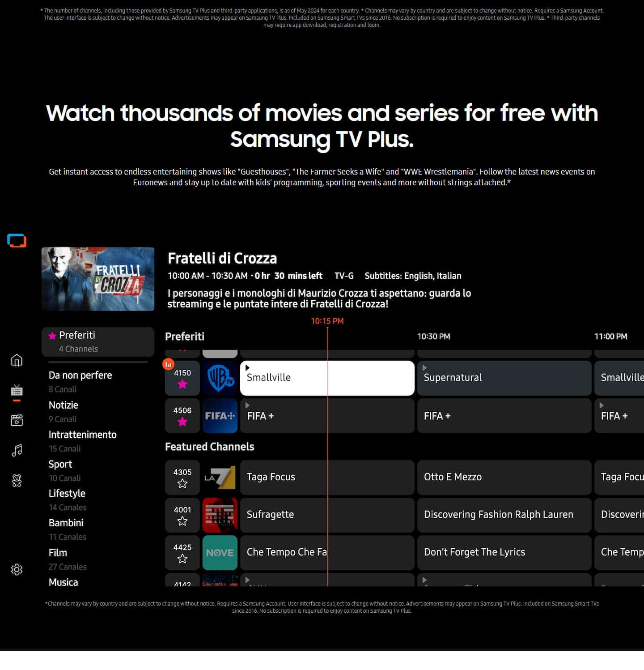Open the Kids teddy bear icon
This screenshot has width=644, height=670.
(17, 481)
